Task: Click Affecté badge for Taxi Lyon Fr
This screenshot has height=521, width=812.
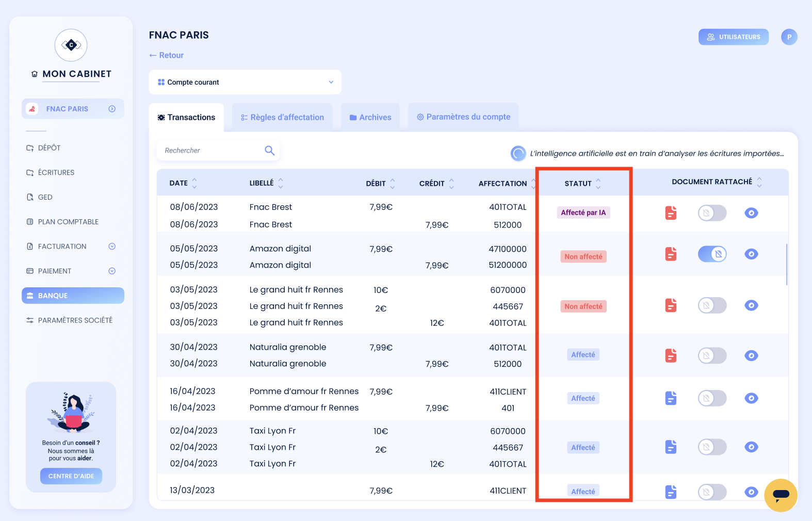Action: pyautogui.click(x=583, y=448)
